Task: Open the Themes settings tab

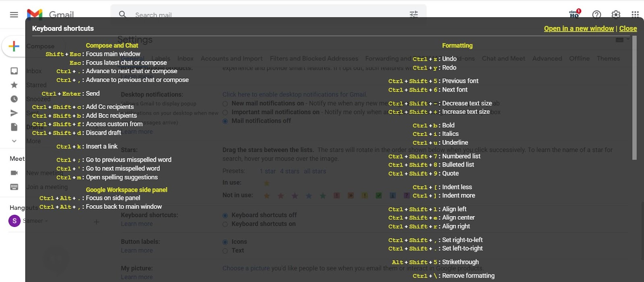Action: pos(608,59)
